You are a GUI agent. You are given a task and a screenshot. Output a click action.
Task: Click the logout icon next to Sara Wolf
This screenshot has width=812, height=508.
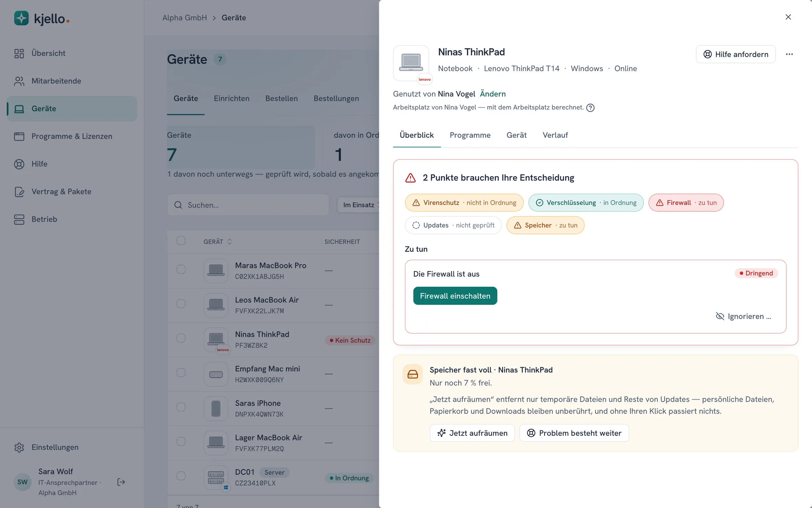pyautogui.click(x=121, y=482)
